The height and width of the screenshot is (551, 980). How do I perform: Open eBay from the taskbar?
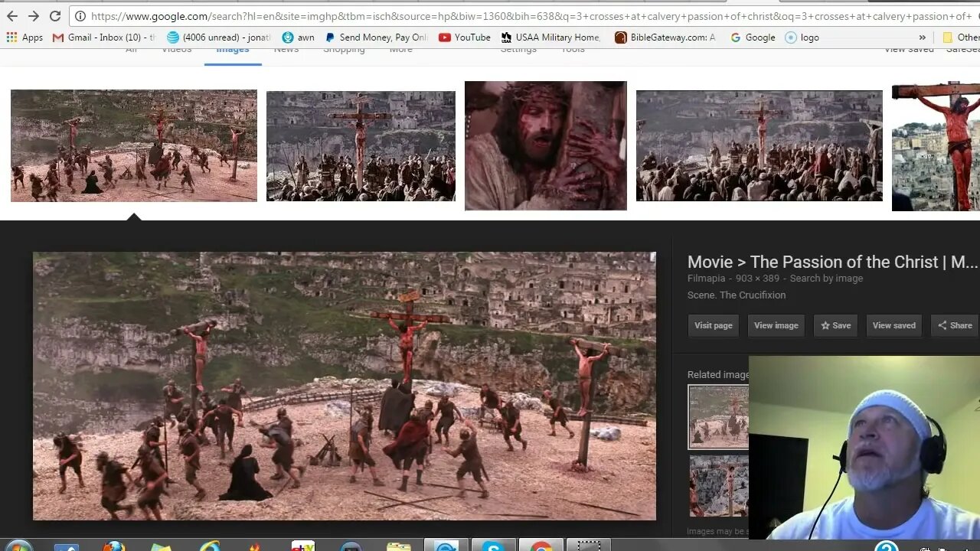pyautogui.click(x=303, y=546)
